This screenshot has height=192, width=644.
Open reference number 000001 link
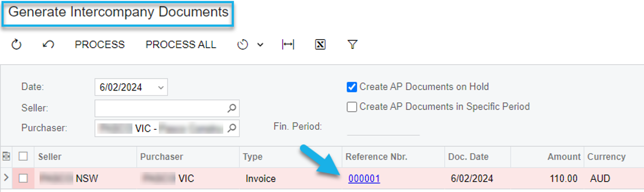point(364,179)
